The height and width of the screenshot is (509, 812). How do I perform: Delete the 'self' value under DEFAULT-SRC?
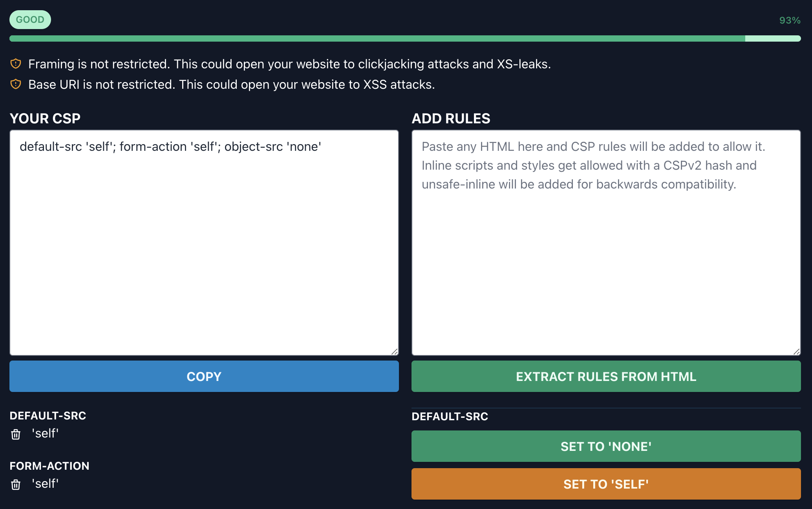click(x=15, y=434)
